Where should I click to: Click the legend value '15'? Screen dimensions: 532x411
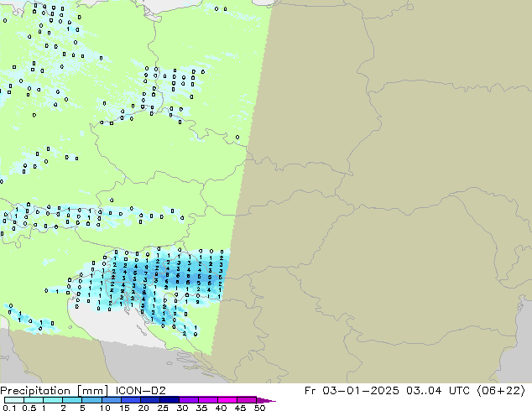(124, 408)
